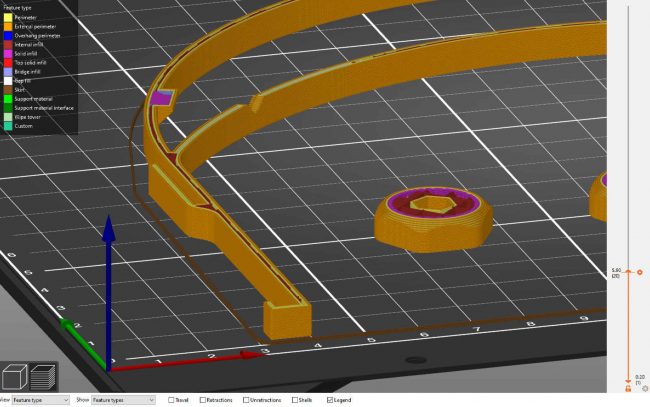Click the yellow Perimeter legend swatch
This screenshot has width=650, height=407.
(x=8, y=17)
